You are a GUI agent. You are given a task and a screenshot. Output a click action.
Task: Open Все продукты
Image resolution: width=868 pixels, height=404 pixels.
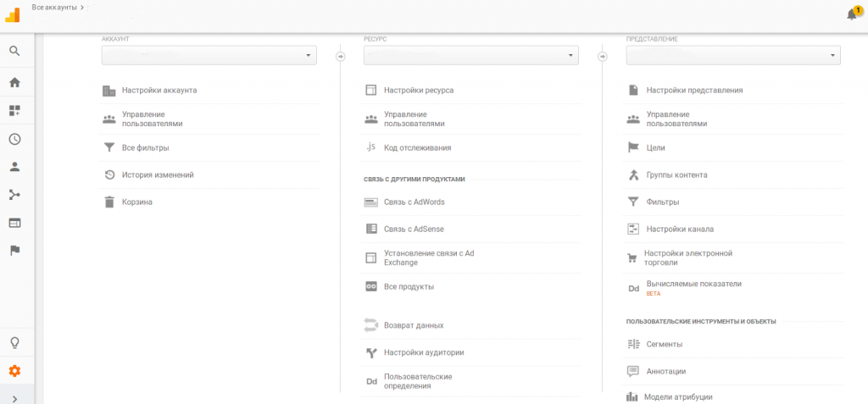pos(409,286)
